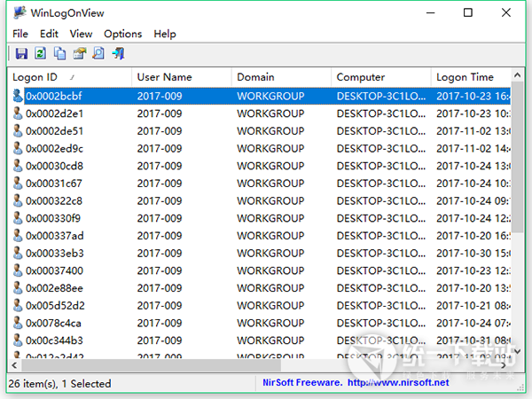Select the row with Logon ID 0x0078c4ca
This screenshot has height=399, width=532.
coord(260,323)
